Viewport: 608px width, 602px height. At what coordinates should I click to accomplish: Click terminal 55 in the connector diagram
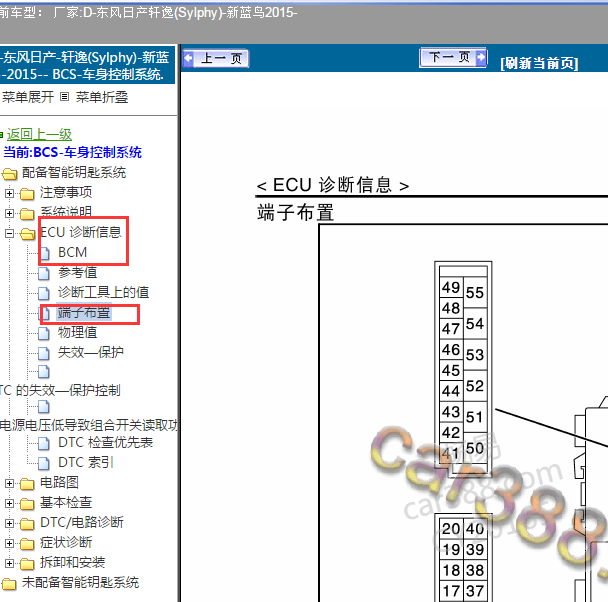tap(475, 293)
